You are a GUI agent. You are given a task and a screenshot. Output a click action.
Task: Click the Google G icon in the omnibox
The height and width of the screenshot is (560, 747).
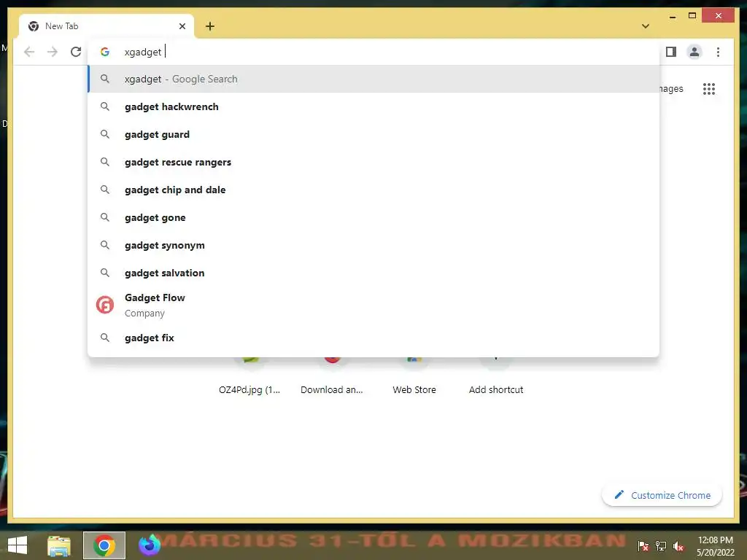tap(105, 52)
